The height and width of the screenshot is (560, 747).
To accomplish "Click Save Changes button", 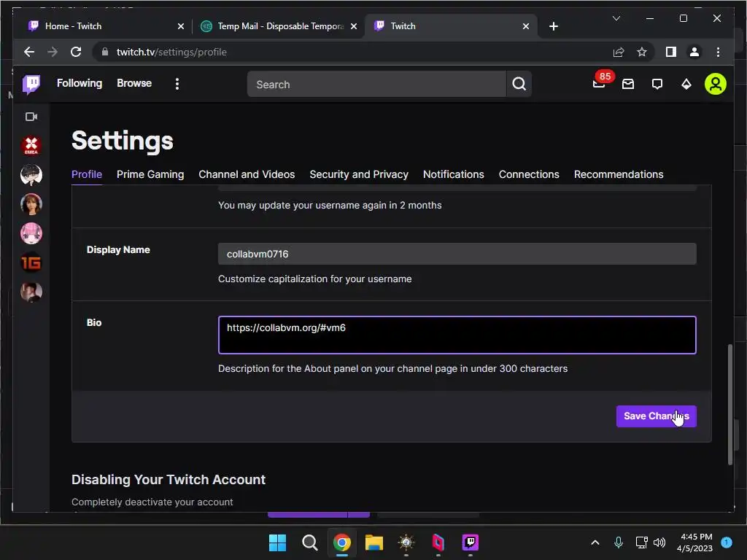I will (x=656, y=416).
